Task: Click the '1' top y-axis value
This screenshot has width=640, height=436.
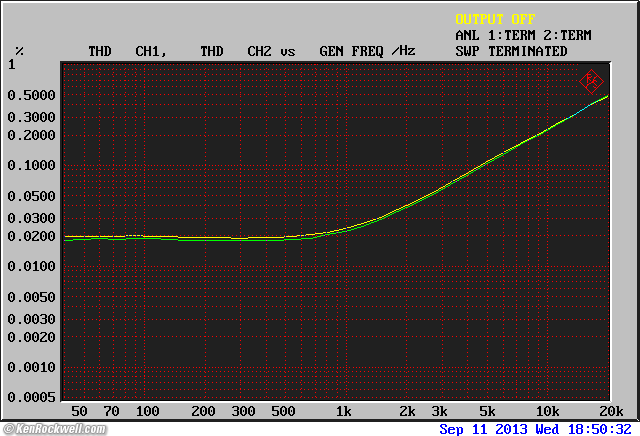Action: tap(11, 65)
